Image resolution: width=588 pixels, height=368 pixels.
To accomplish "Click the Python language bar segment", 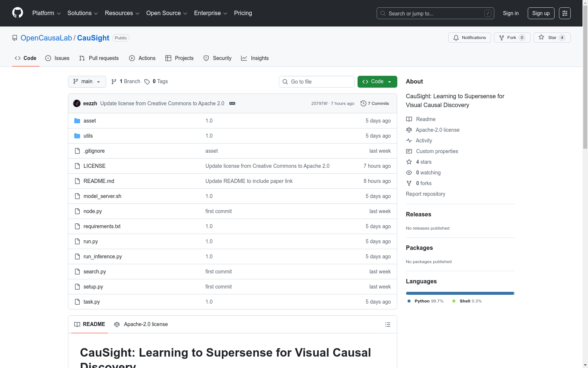I will pos(460,293).
